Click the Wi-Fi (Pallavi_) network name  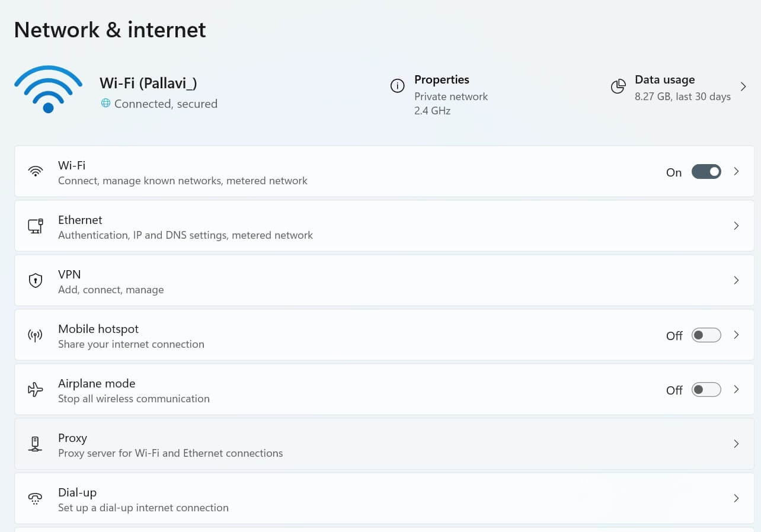click(148, 84)
